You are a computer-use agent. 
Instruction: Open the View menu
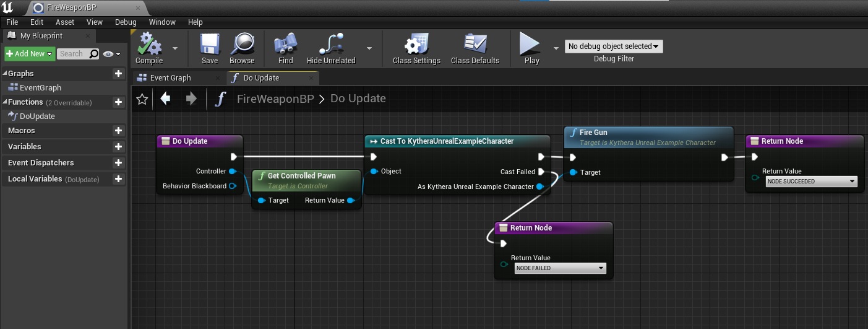click(95, 22)
